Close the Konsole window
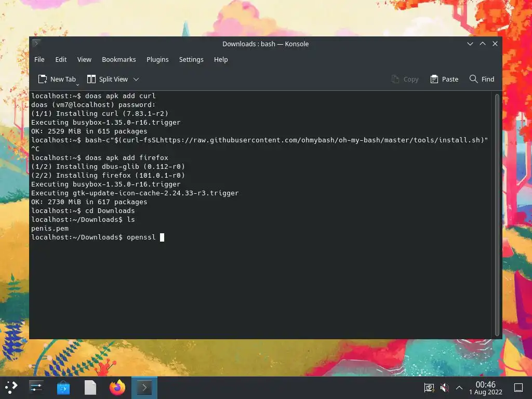The width and height of the screenshot is (532, 399). click(x=495, y=44)
